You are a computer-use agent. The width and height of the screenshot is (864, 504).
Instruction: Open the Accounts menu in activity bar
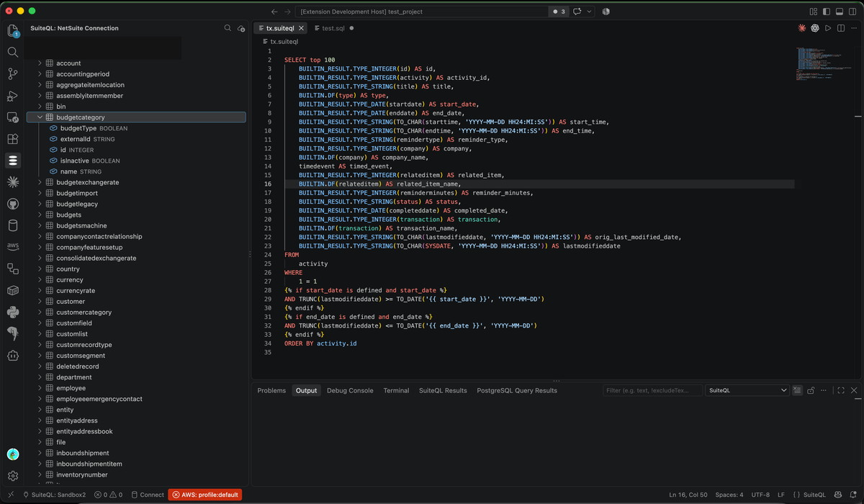[x=12, y=454]
